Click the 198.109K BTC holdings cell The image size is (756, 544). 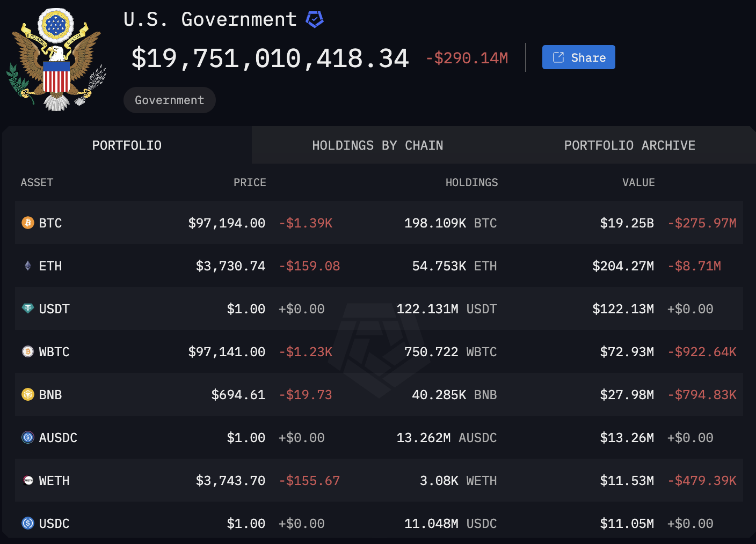point(450,223)
